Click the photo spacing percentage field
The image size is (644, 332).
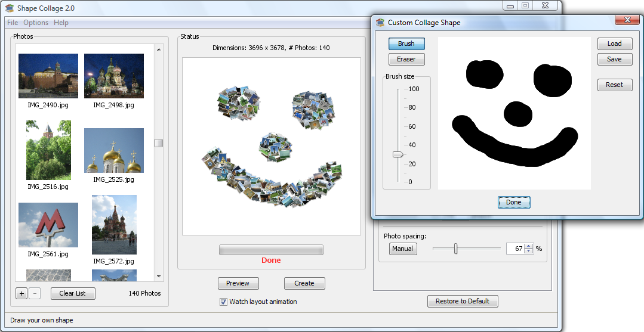click(x=514, y=249)
